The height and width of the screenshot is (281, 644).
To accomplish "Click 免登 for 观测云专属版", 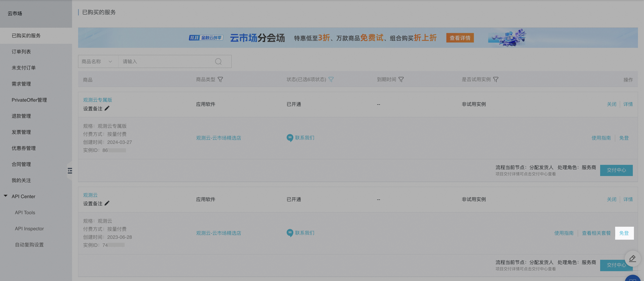I will 624,138.
